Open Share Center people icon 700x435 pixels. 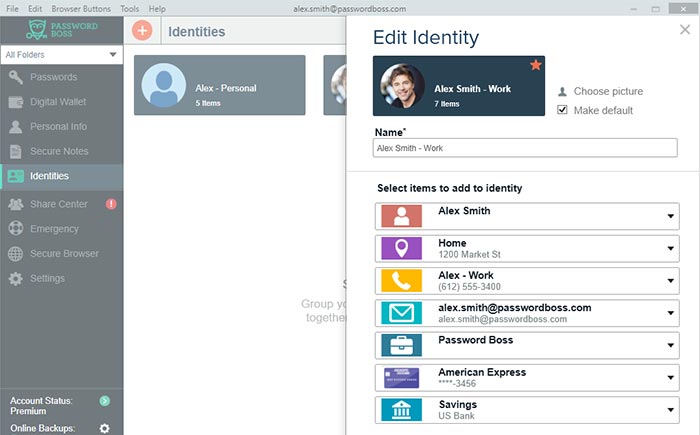click(16, 204)
